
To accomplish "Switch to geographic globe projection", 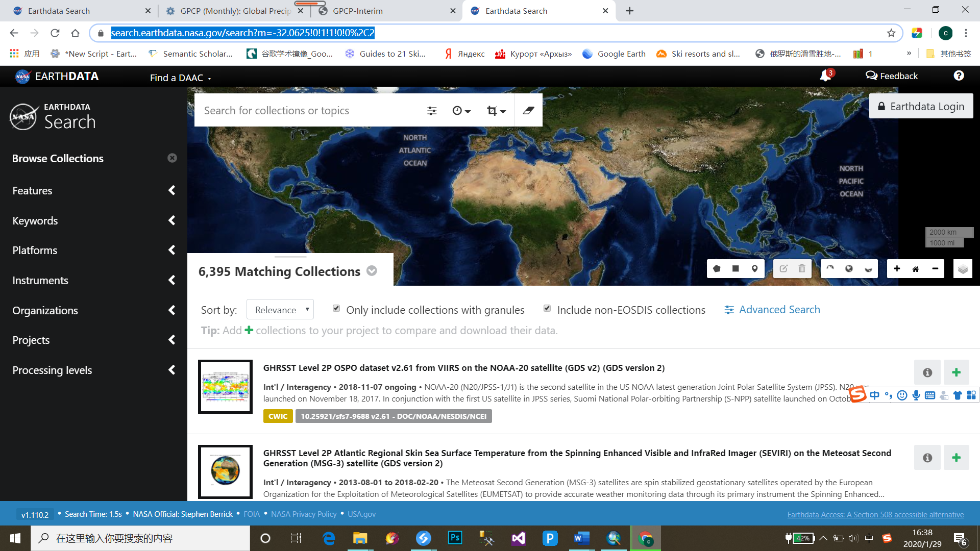I will click(849, 269).
